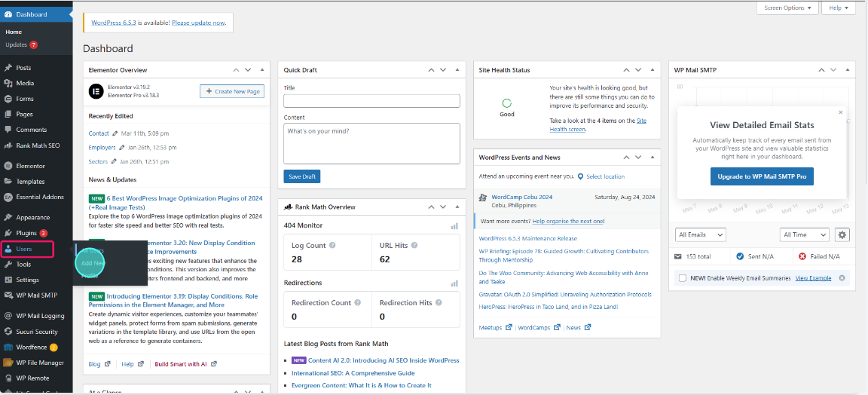The height and width of the screenshot is (395, 868).
Task: Click the Save Draft button
Action: coord(301,176)
